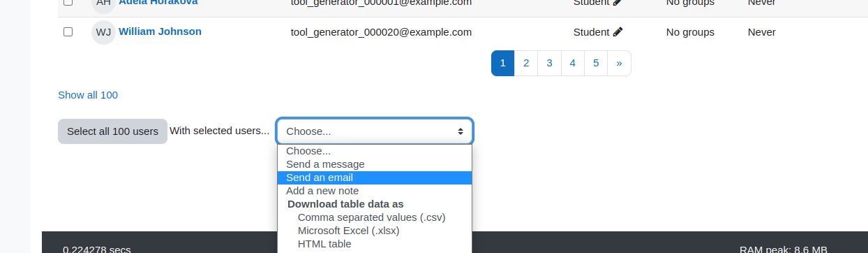Image resolution: width=868 pixels, height=253 pixels.
Task: Click 'Student' role text for William Johnson
Action: [592, 32]
